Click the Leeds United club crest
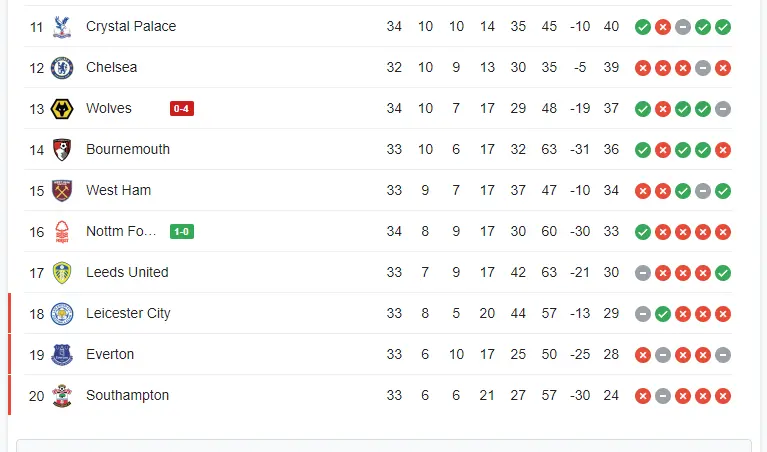767x452 pixels. pyautogui.click(x=63, y=273)
